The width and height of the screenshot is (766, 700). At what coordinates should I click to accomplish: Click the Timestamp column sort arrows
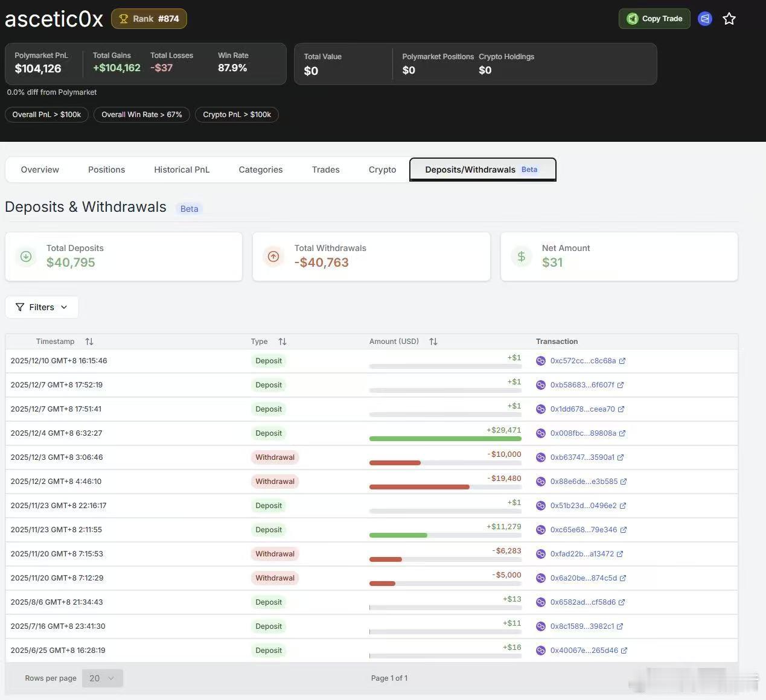coord(89,342)
